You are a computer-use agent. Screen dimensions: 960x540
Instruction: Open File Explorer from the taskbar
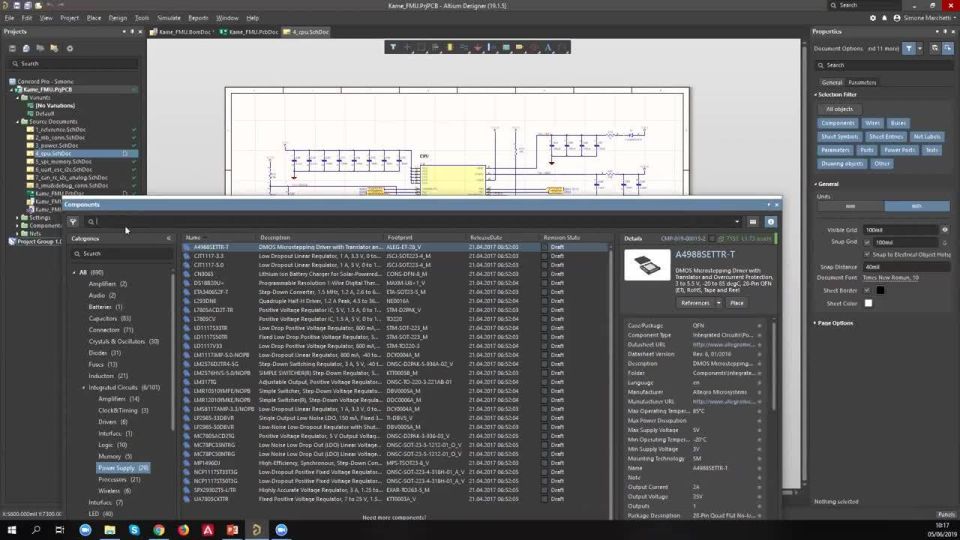pos(110,530)
